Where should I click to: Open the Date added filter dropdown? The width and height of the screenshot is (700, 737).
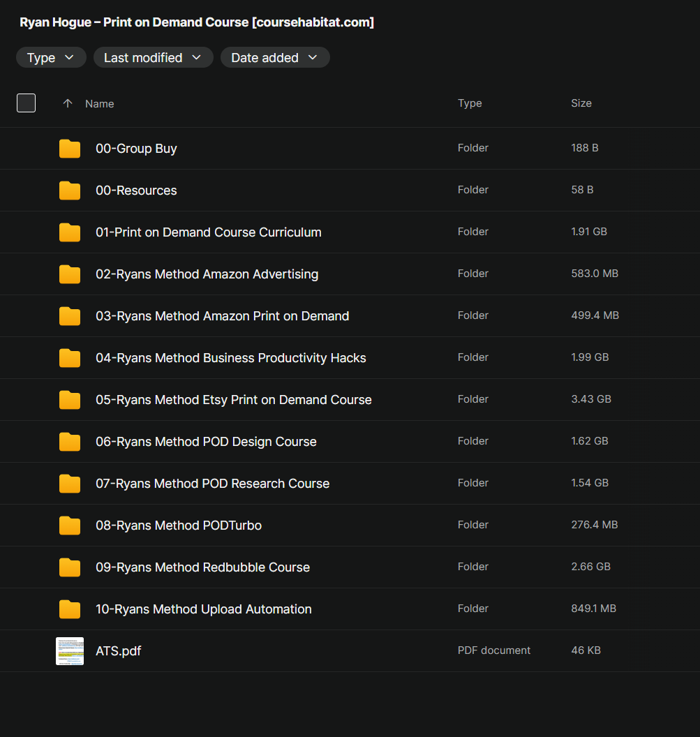coord(275,57)
